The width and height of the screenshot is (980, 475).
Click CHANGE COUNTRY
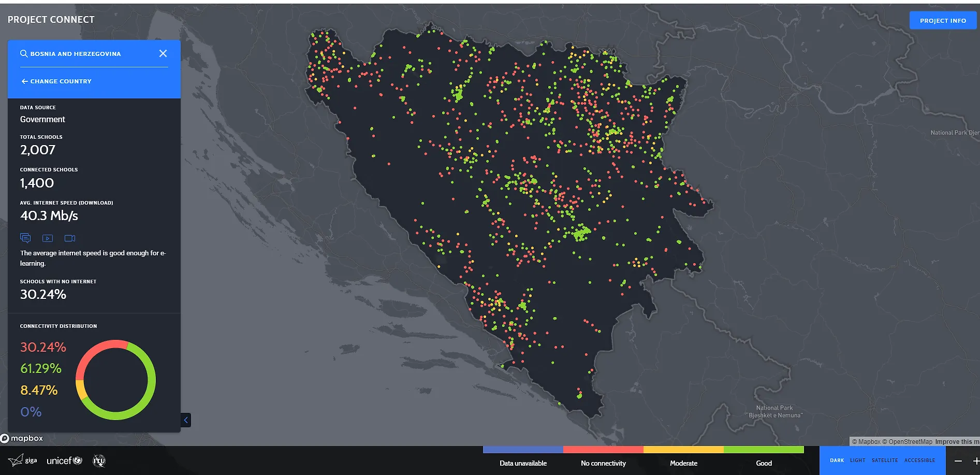56,81
